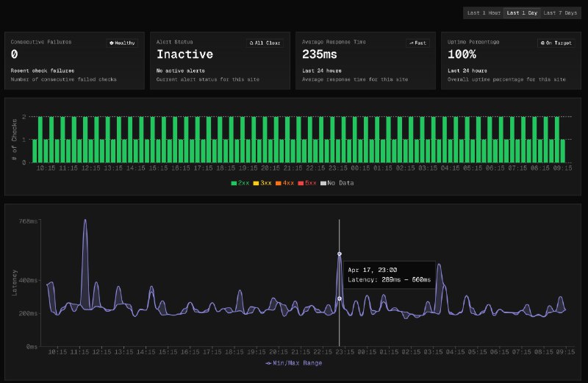The height and width of the screenshot is (383, 588).
Task: Click the red 5xx legend swatch
Action: click(x=300, y=182)
